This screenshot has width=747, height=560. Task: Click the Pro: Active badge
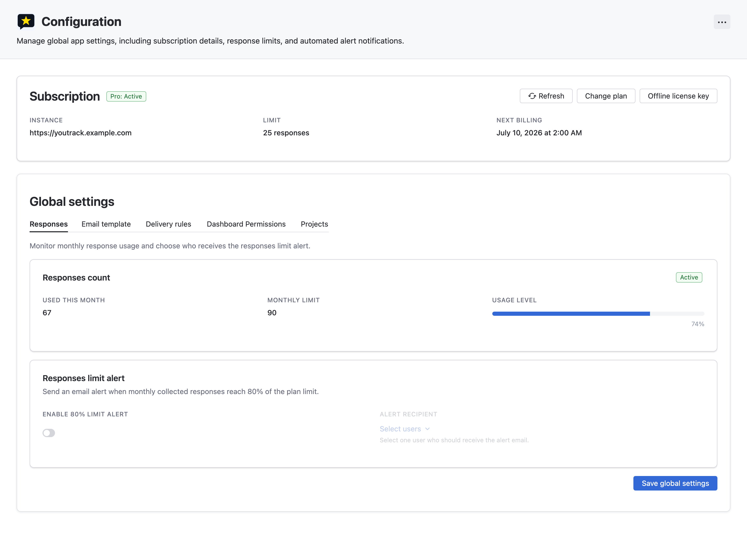[x=126, y=96]
